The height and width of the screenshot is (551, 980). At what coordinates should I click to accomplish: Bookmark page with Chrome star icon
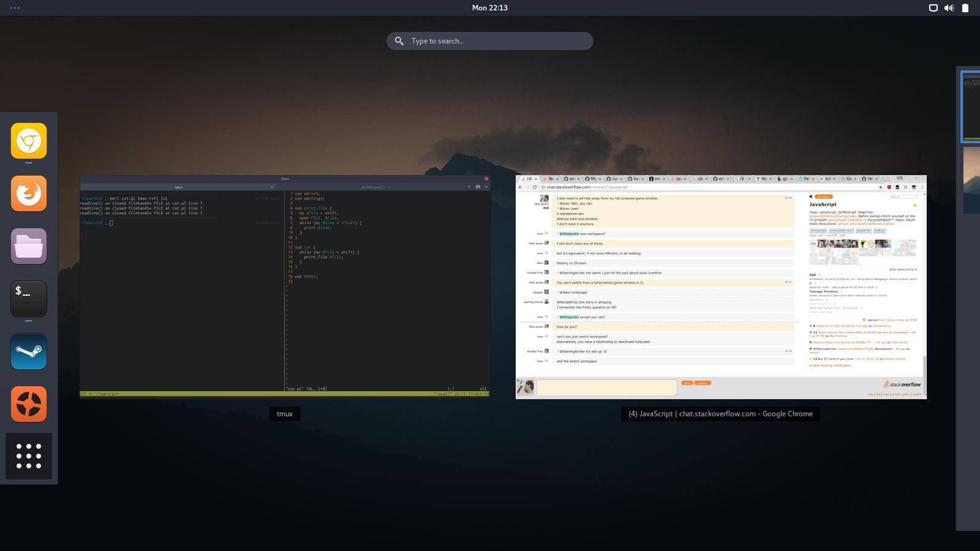[881, 187]
